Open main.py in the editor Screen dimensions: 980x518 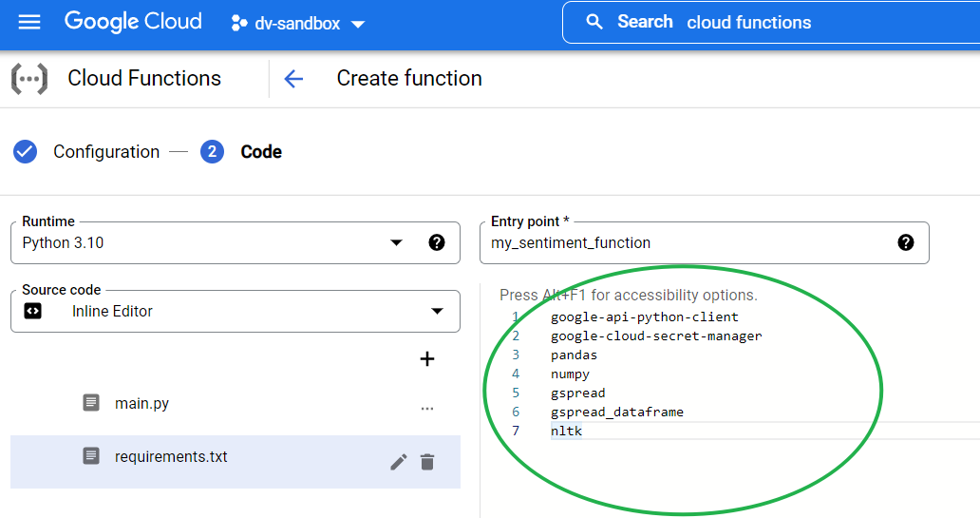point(141,404)
